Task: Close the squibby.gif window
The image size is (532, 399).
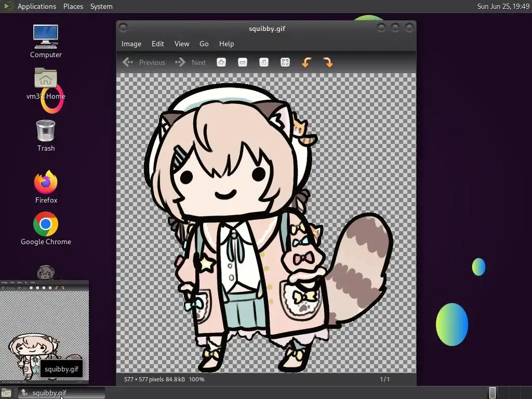Action: pyautogui.click(x=409, y=28)
